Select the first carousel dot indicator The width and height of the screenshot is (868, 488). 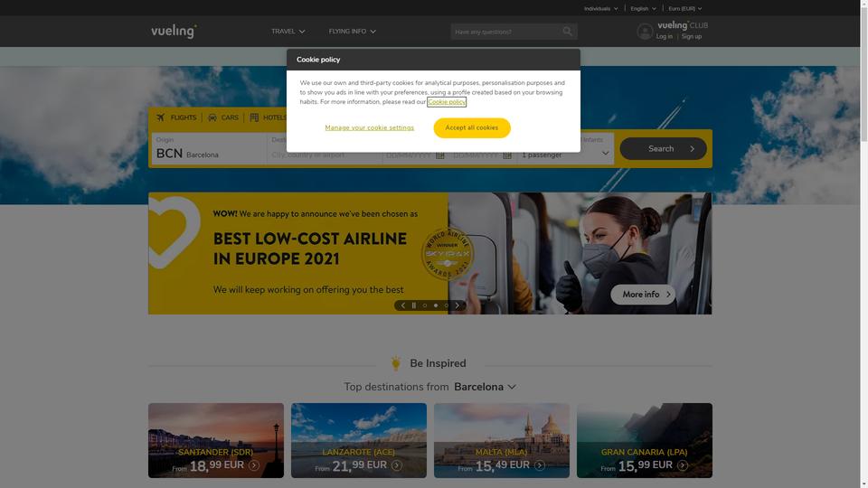(425, 305)
